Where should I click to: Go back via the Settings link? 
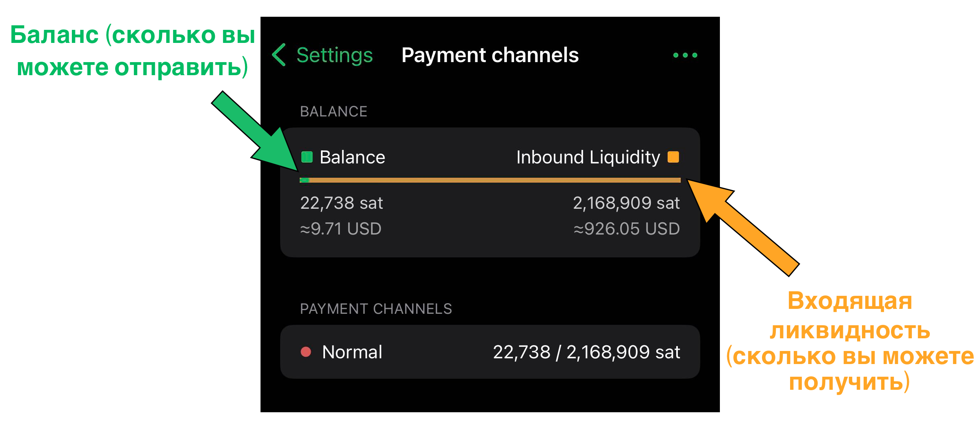(334, 55)
